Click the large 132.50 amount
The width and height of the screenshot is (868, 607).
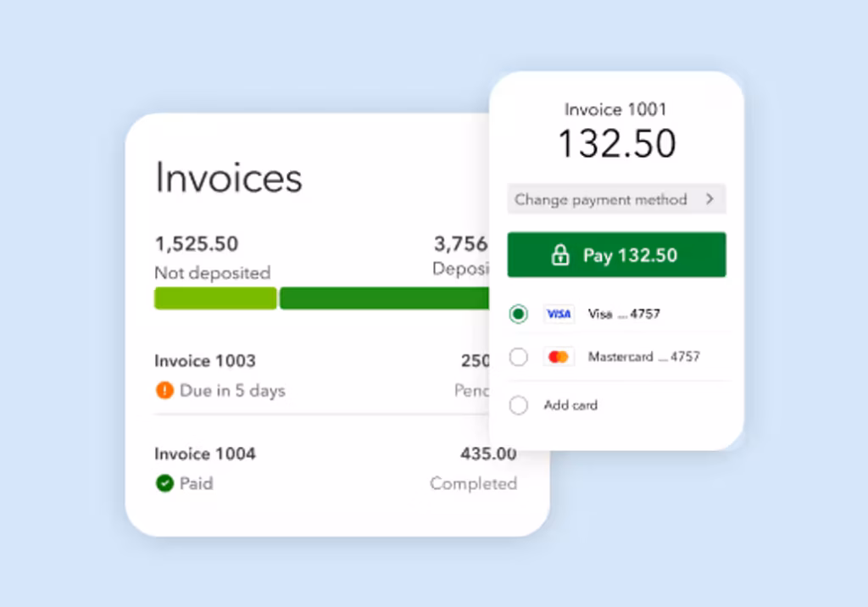tap(617, 143)
